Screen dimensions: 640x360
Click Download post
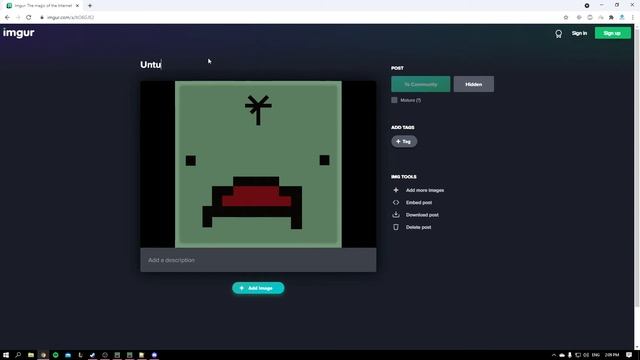click(422, 215)
